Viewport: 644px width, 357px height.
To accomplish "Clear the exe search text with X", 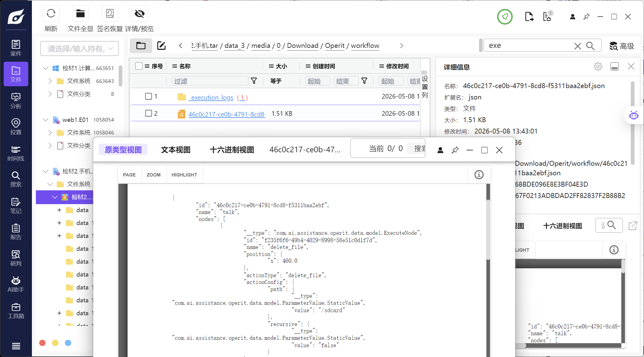I will click(x=577, y=46).
